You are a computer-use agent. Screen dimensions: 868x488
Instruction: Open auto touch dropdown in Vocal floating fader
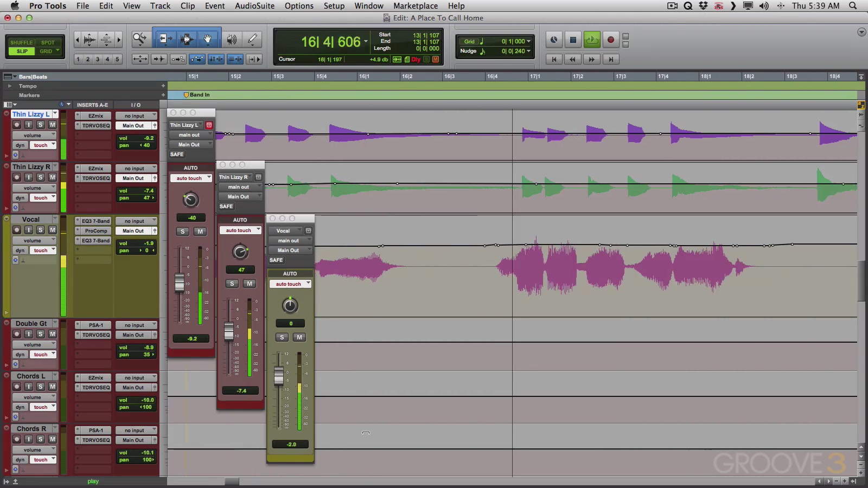(x=290, y=284)
